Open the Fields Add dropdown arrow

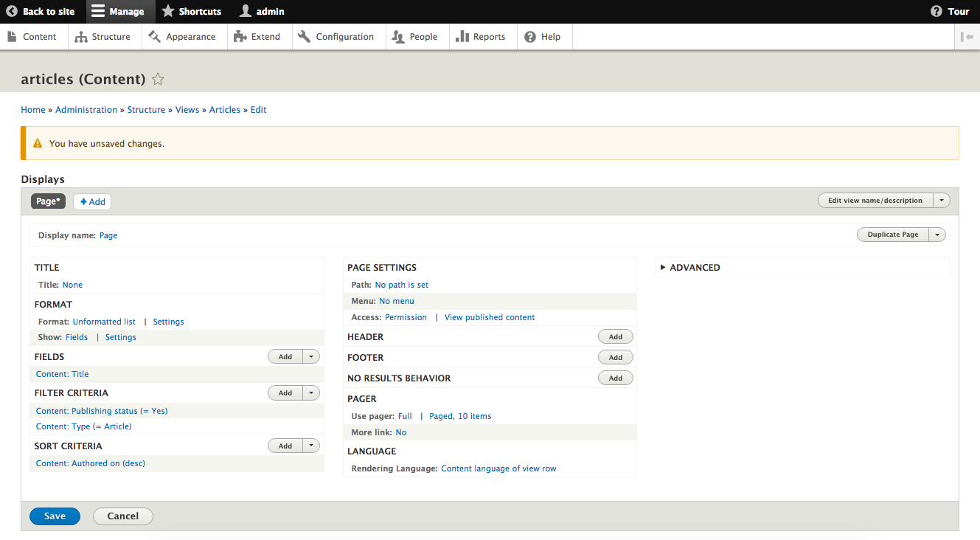[312, 357]
